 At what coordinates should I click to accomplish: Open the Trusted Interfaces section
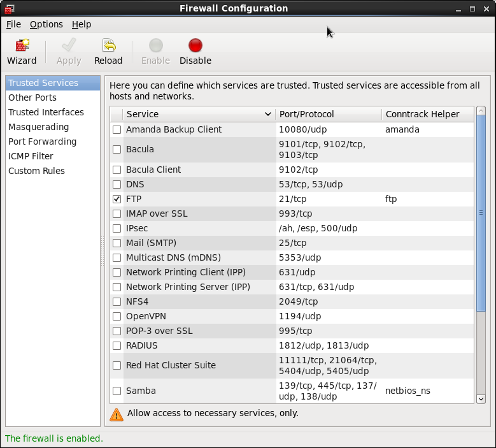click(x=53, y=112)
